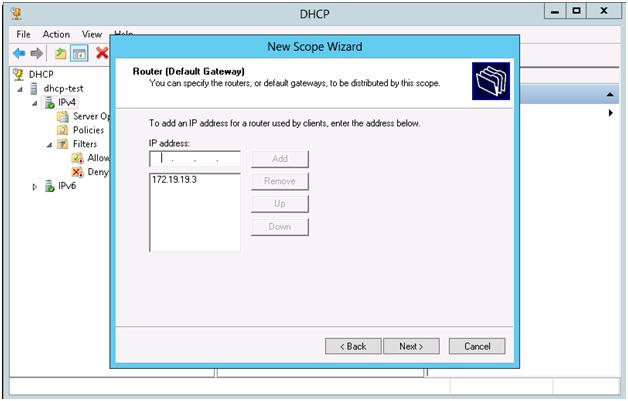The image size is (628, 401).
Task: Click the Forward arrow toolbar icon
Action: [37, 53]
